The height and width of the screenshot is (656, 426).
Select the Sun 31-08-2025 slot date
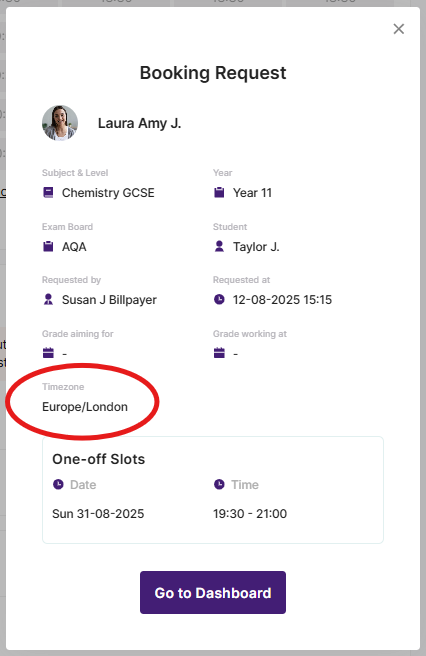coord(98,514)
